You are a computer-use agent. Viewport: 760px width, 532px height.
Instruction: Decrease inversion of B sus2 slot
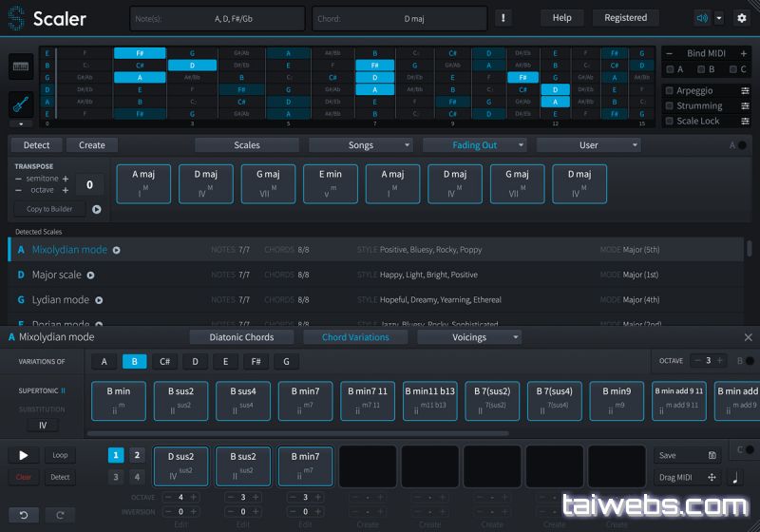click(x=230, y=512)
